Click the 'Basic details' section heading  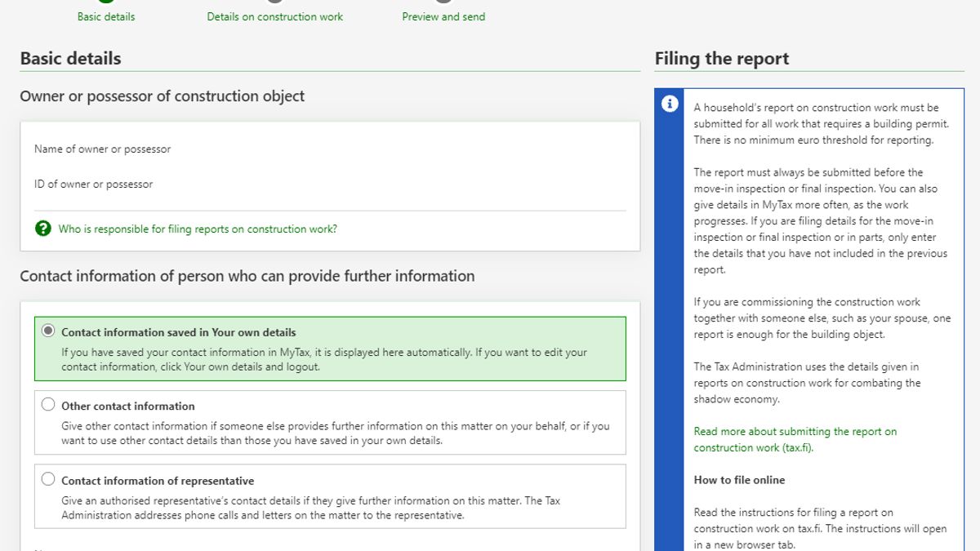click(x=70, y=59)
